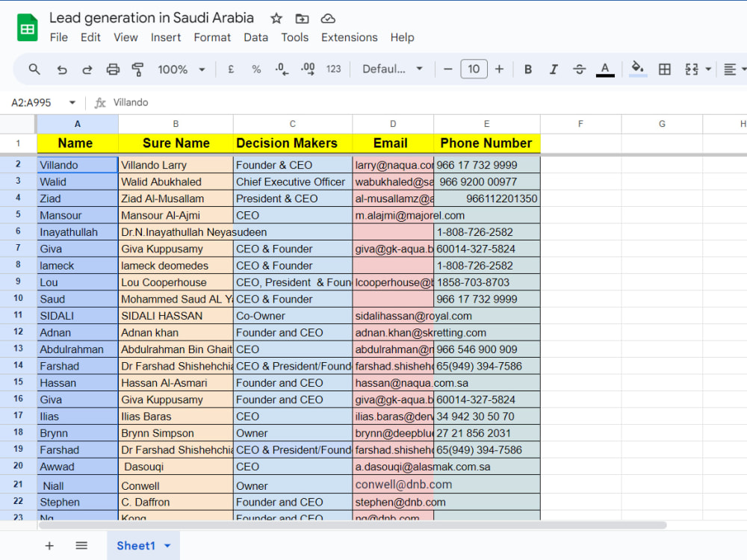Select row 5 header
The width and height of the screenshot is (747, 560).
18,215
